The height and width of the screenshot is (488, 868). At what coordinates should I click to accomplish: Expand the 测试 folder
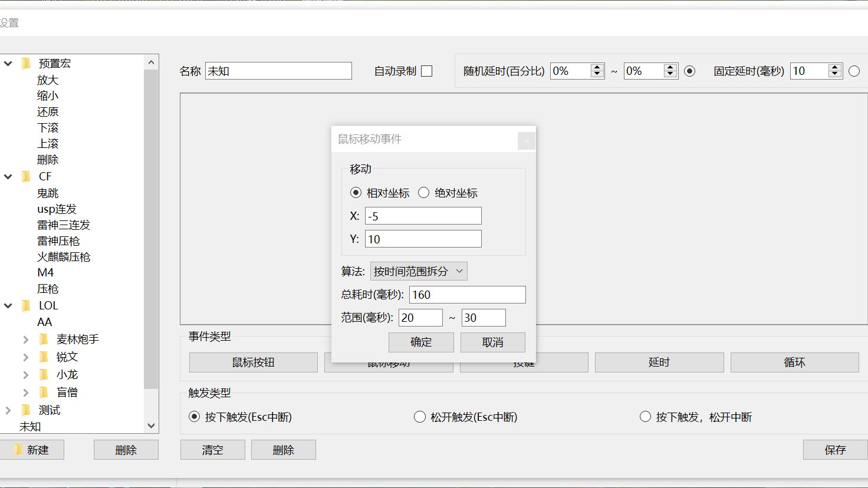[8, 410]
